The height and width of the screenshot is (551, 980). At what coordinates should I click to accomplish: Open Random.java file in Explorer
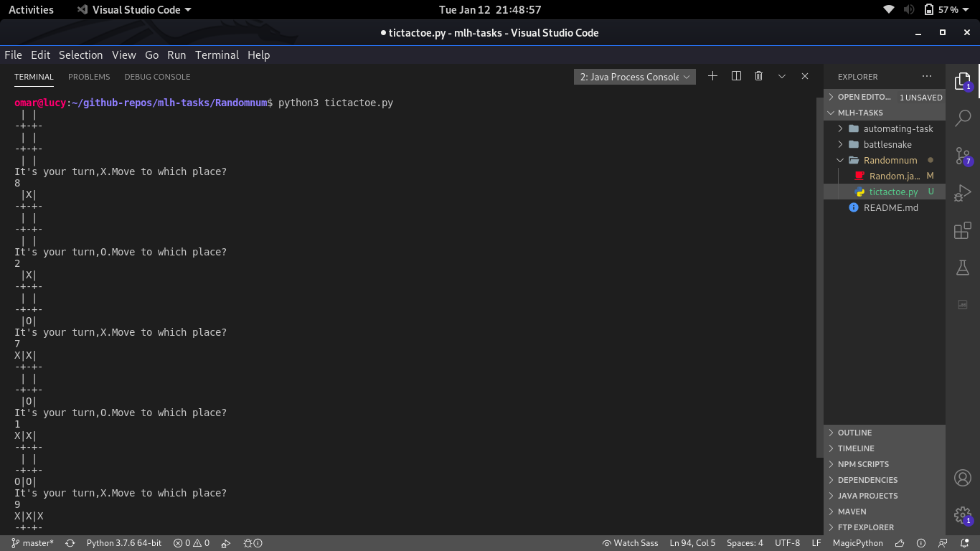point(885,176)
